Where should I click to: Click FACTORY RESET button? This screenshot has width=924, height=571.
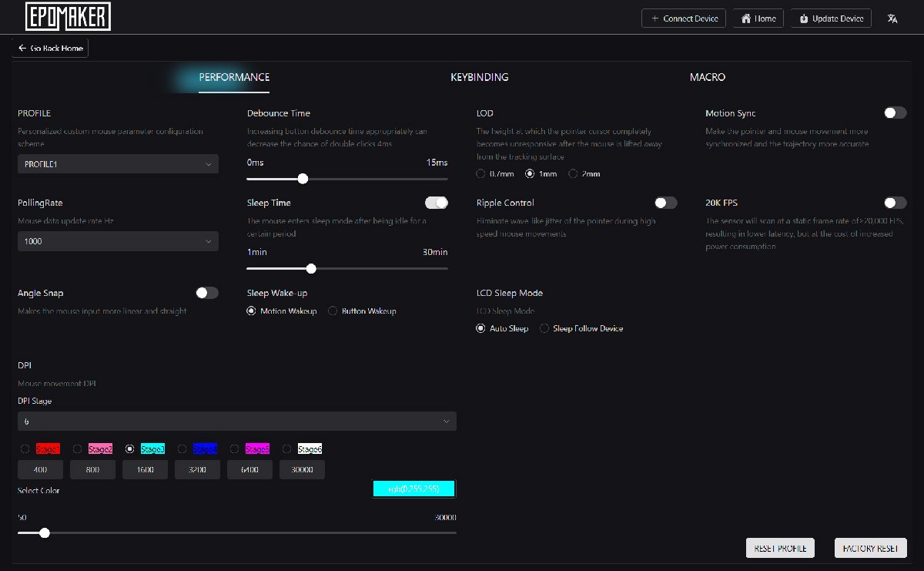click(x=871, y=548)
